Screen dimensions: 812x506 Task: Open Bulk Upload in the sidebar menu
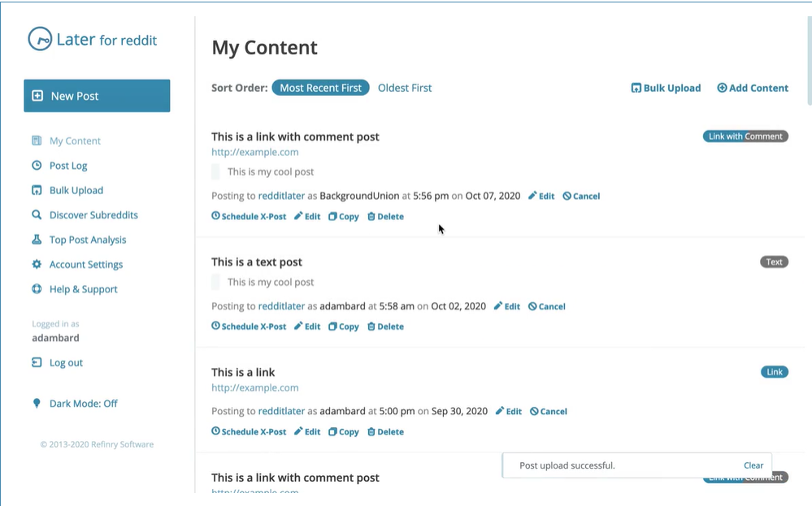[76, 190]
